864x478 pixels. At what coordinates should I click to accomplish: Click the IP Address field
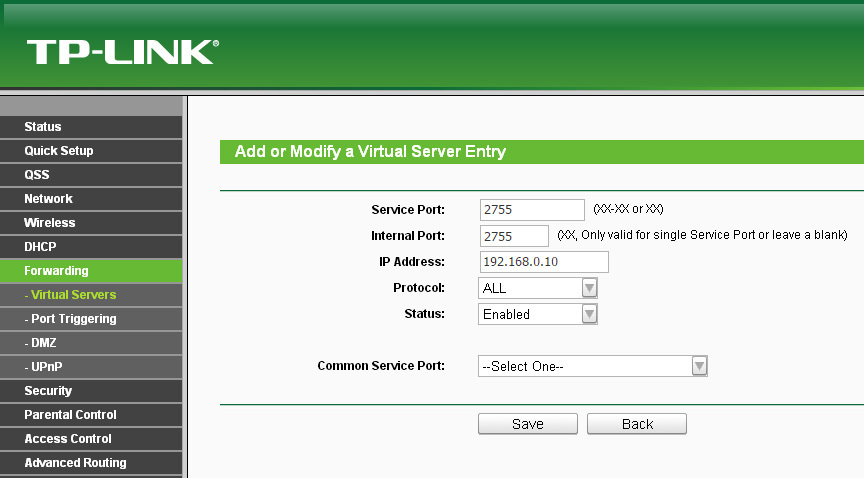point(544,262)
